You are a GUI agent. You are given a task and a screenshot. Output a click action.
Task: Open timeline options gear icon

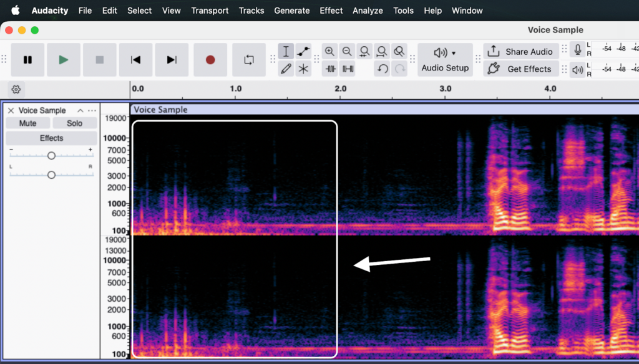pyautogui.click(x=16, y=89)
